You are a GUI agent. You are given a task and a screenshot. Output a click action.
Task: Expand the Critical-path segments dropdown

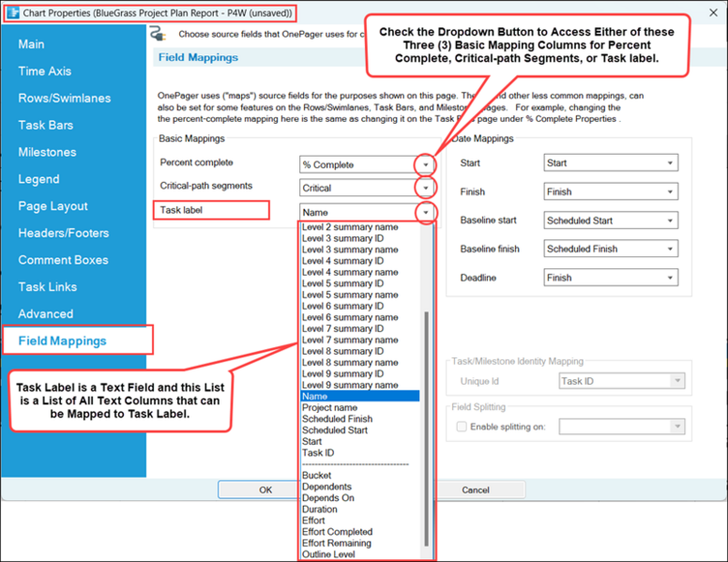coord(425,188)
